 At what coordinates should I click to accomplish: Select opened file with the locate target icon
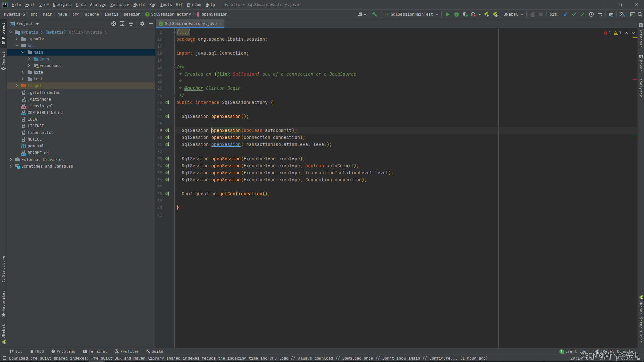(x=114, y=24)
